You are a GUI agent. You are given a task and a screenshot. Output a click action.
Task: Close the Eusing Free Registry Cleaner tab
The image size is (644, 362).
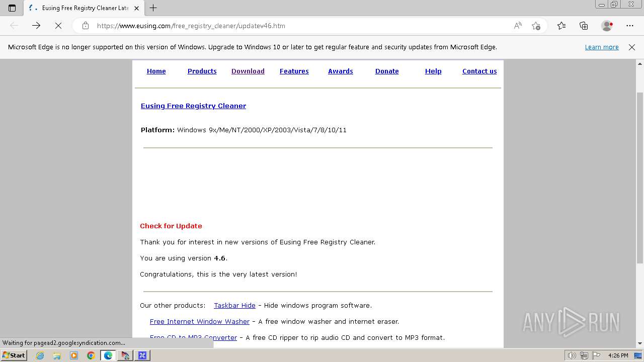137,8
